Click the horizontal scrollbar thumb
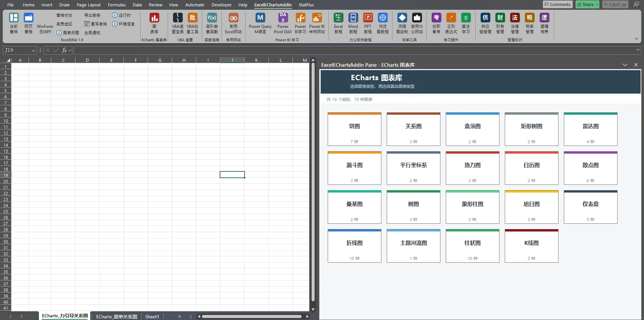Screen dimensions: 644x320 coord(252,316)
